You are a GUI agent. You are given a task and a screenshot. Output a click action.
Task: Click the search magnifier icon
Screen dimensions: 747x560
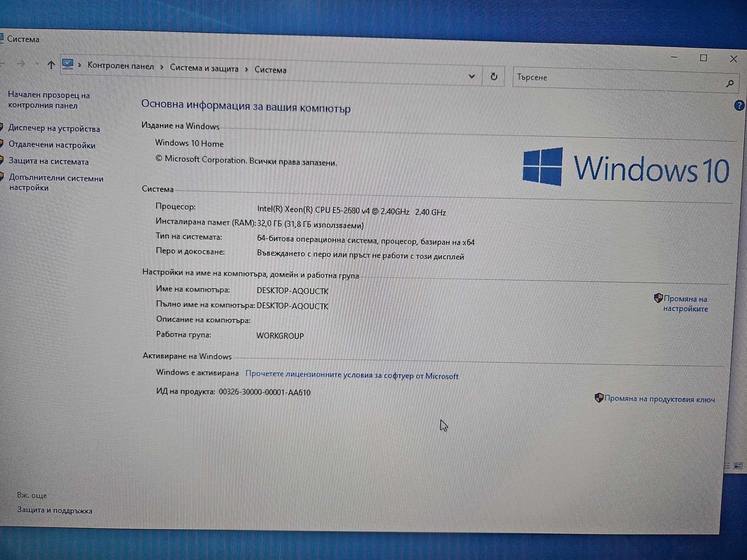(730, 84)
